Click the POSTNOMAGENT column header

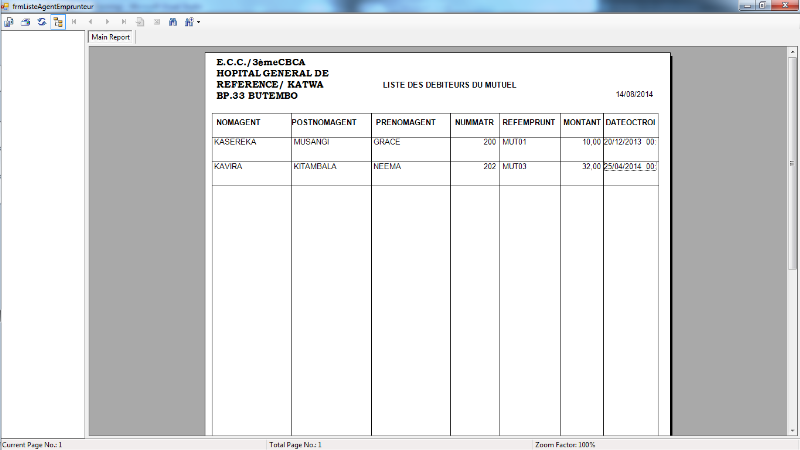coord(324,122)
